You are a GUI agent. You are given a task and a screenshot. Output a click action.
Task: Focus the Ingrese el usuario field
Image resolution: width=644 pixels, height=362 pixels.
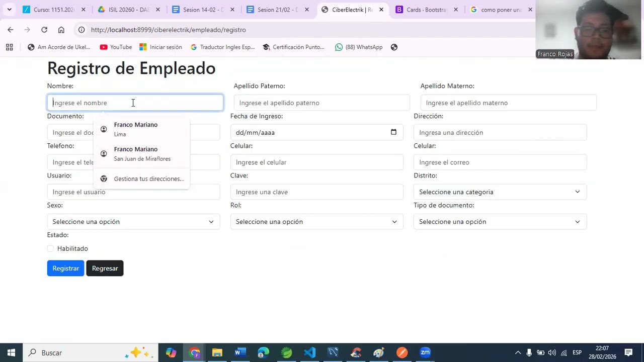[x=133, y=192]
